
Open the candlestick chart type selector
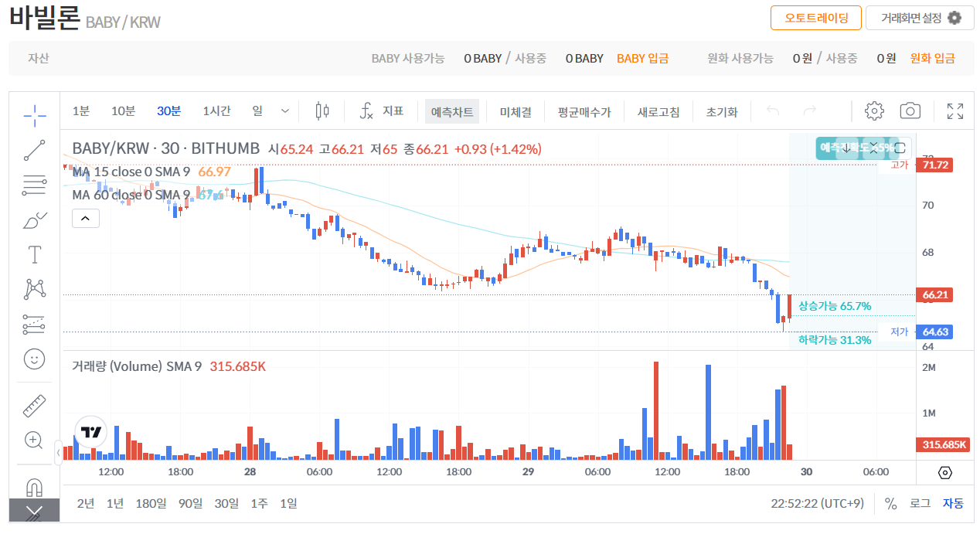point(322,111)
